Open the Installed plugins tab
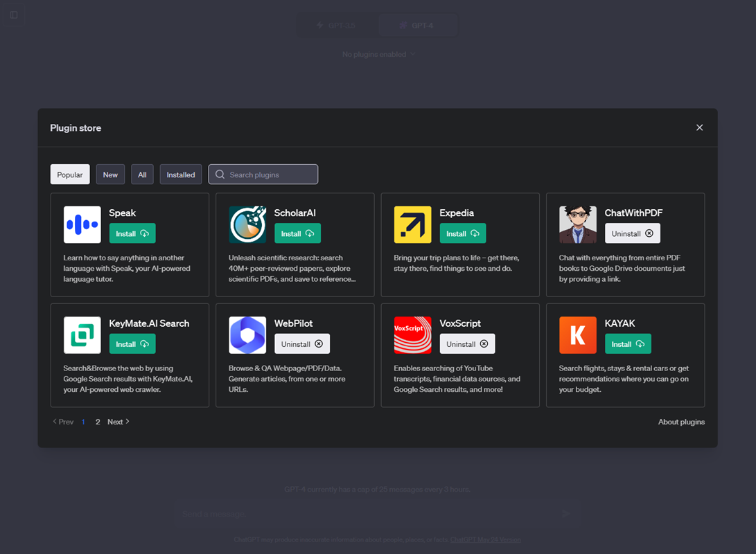This screenshot has height=554, width=756. pos(181,175)
